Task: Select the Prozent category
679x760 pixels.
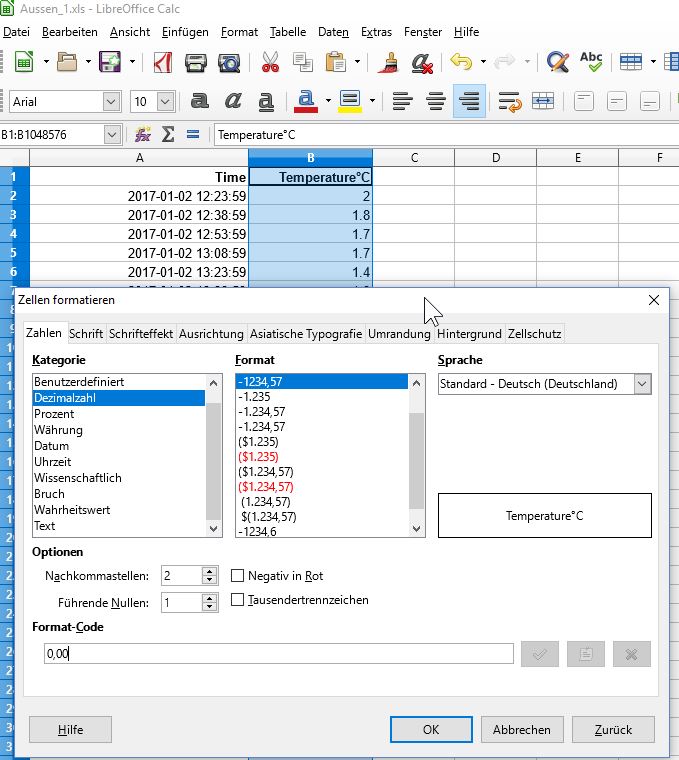Action: point(119,414)
